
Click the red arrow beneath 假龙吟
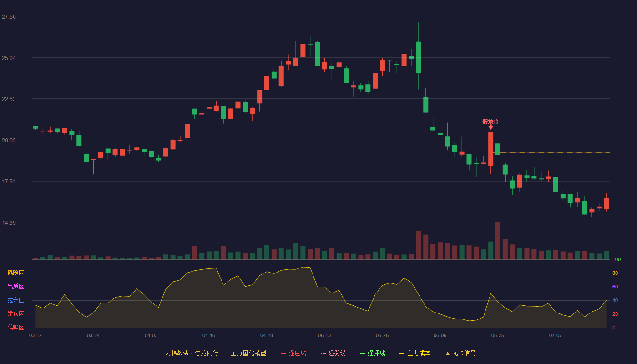(490, 127)
